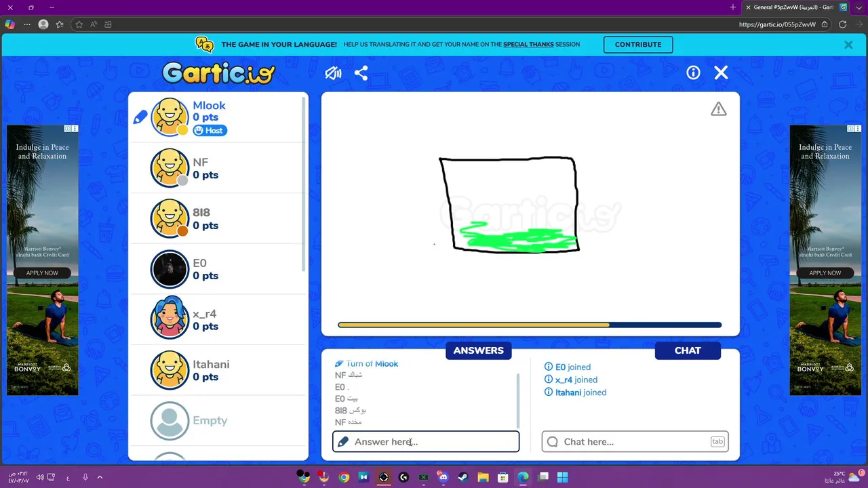Click the taskbar microphone icon

(85, 477)
